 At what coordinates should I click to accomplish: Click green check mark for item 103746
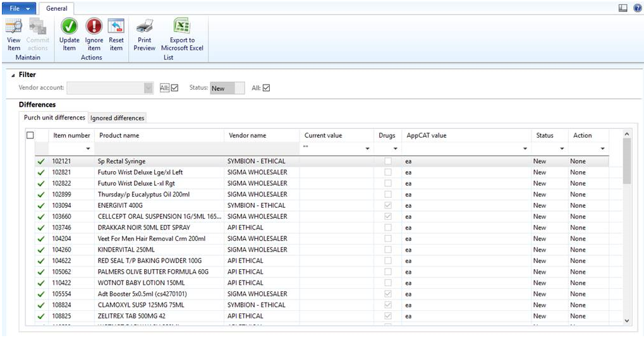pos(41,228)
